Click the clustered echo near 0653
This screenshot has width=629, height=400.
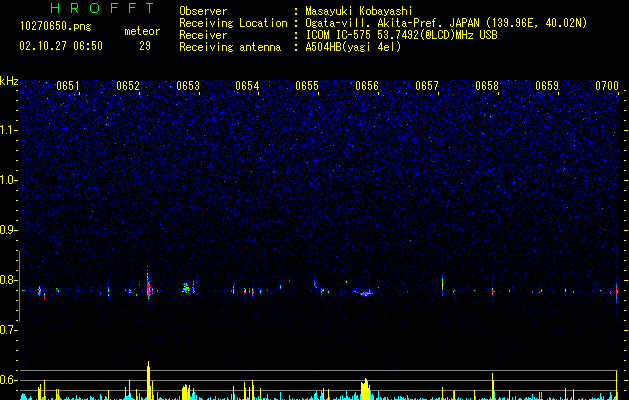click(x=188, y=287)
